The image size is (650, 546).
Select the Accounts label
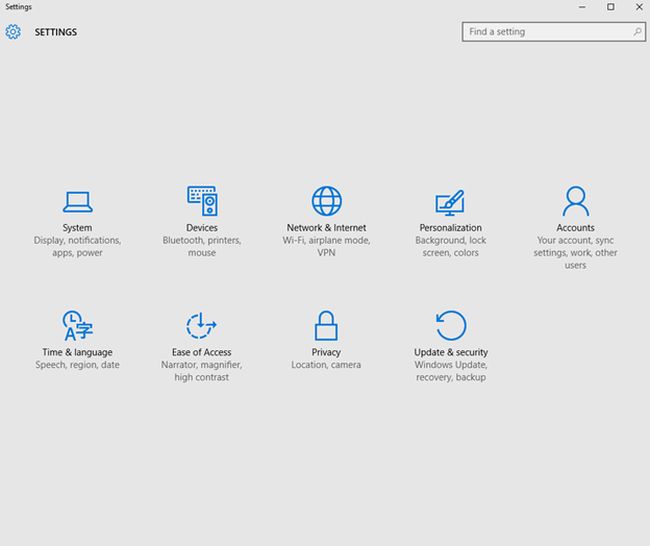coord(575,228)
